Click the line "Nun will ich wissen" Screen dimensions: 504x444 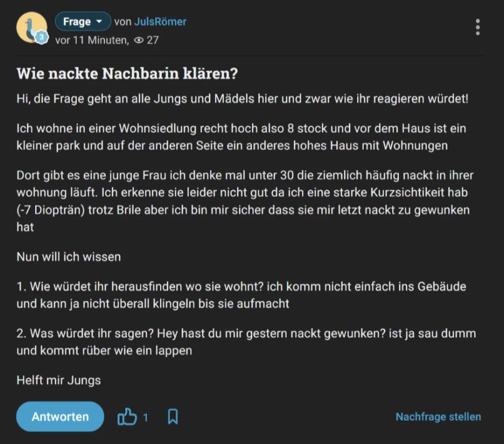(68, 256)
